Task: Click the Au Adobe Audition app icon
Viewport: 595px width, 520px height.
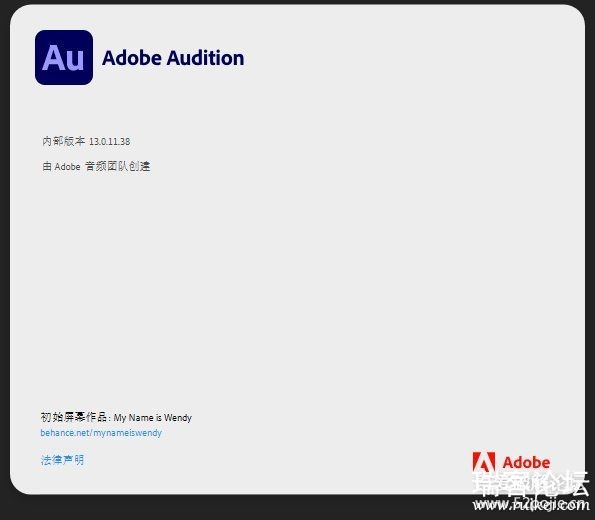Action: point(64,57)
